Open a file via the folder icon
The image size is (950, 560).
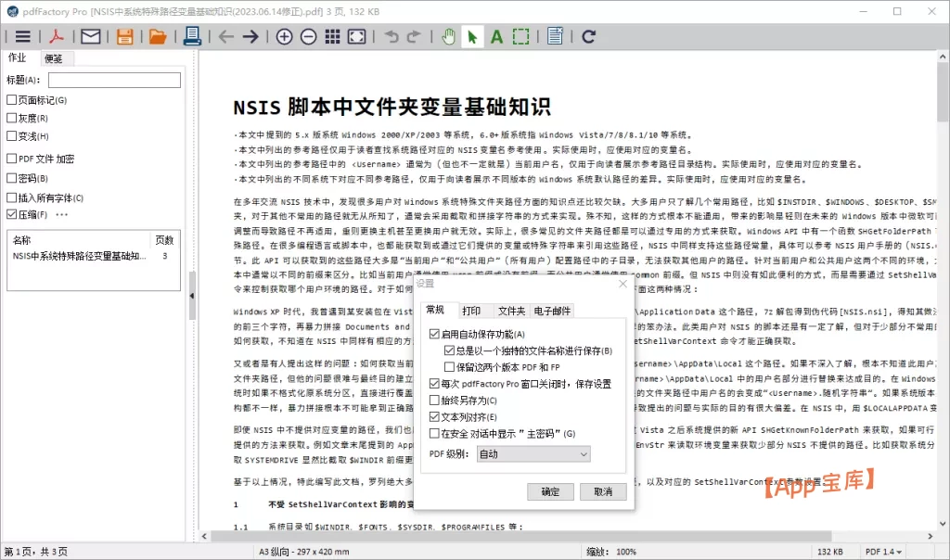coord(158,37)
